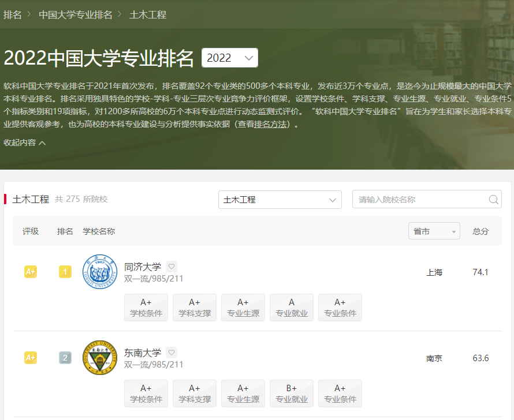Open the 土木工程 subject dropdown
Image resolution: width=514 pixels, height=420 pixels.
280,199
